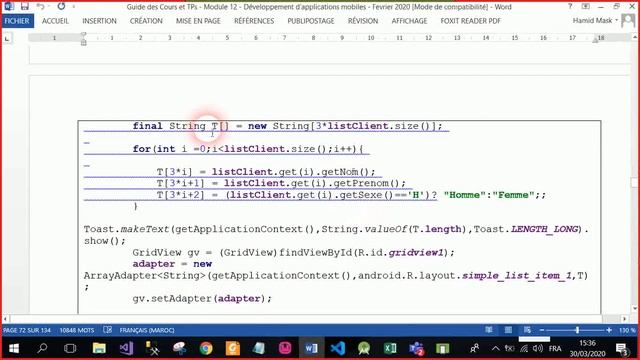Click the horizontal scrollbar right arrow
The image size is (640, 360).
click(624, 318)
